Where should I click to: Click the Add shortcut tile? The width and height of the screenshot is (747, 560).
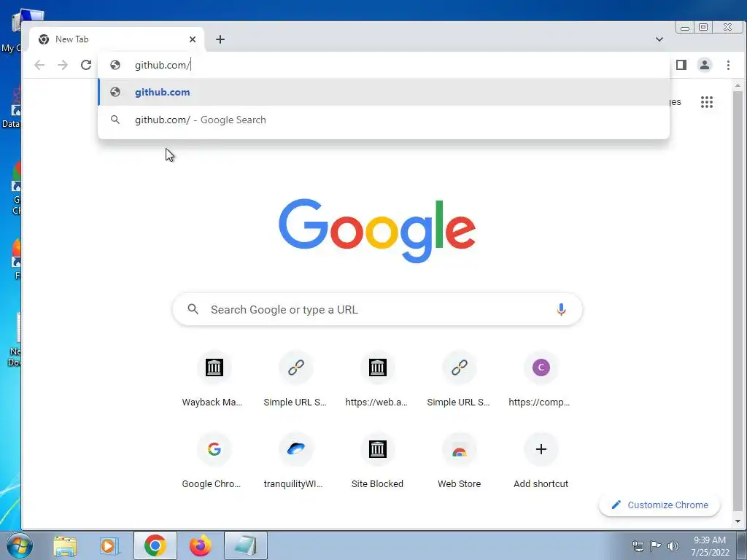tap(541, 461)
